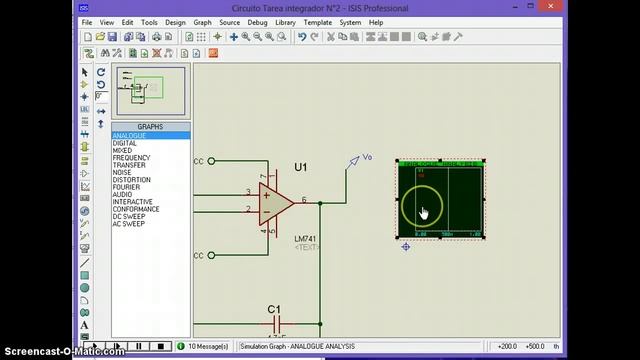Choose the Subcircuit mode tool
This screenshot has height=360, width=640.
point(85,147)
